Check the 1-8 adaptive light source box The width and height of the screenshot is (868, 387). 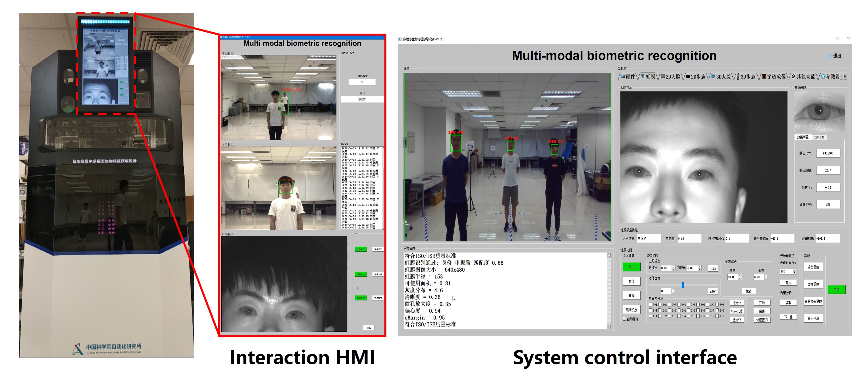point(717,316)
